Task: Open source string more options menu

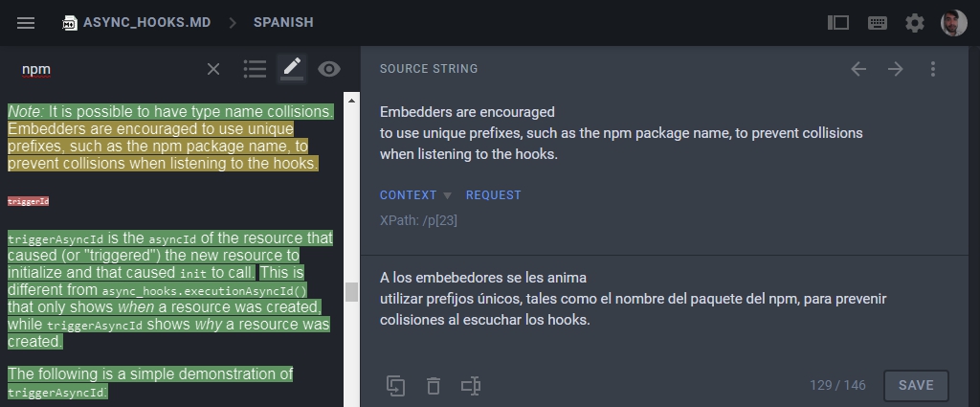Action: [x=933, y=69]
